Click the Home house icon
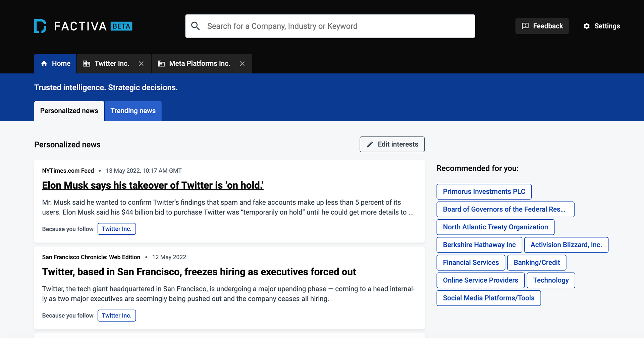Image resolution: width=644 pixels, height=338 pixels. (44, 64)
